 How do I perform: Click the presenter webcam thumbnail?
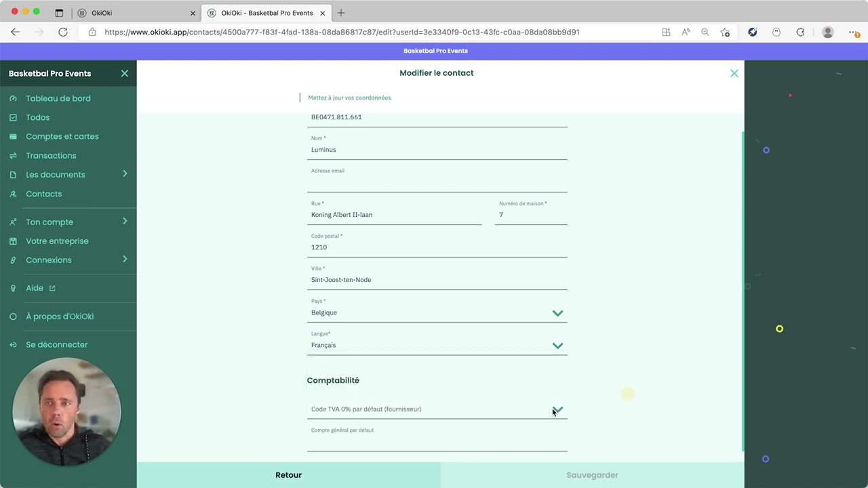pyautogui.click(x=66, y=411)
